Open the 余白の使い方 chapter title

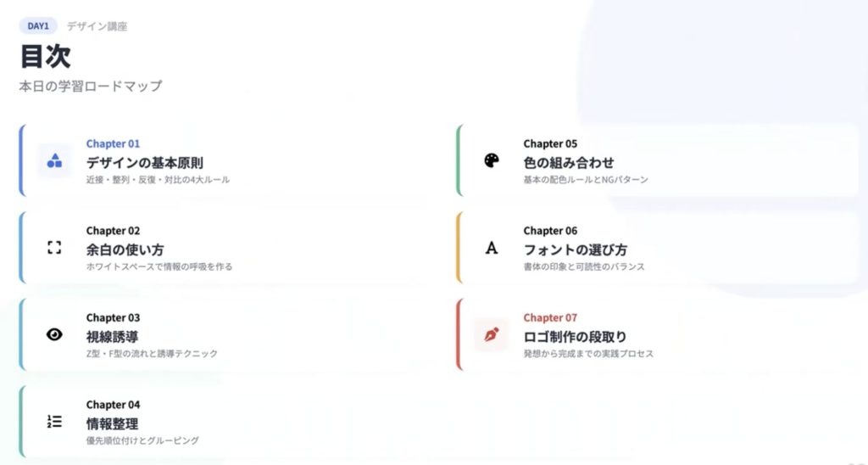point(125,249)
